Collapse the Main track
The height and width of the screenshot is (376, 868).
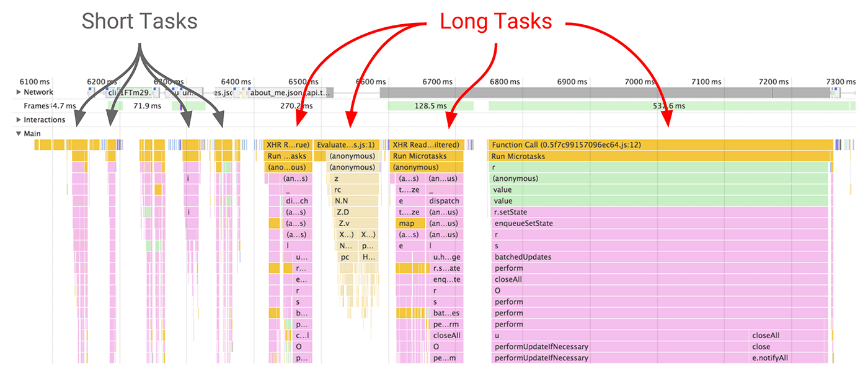19,133
